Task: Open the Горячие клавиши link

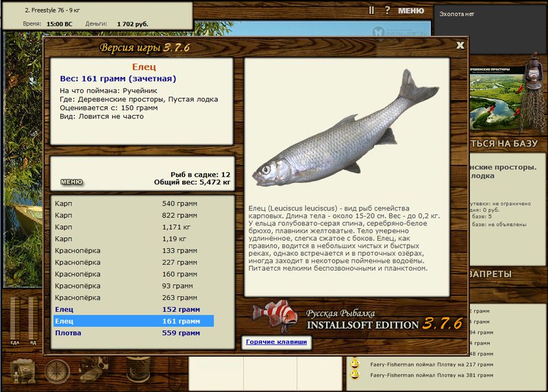Action: click(276, 342)
